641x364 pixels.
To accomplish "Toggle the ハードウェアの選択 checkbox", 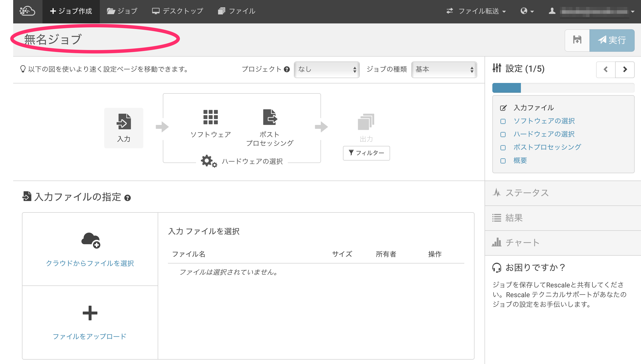I will (503, 134).
